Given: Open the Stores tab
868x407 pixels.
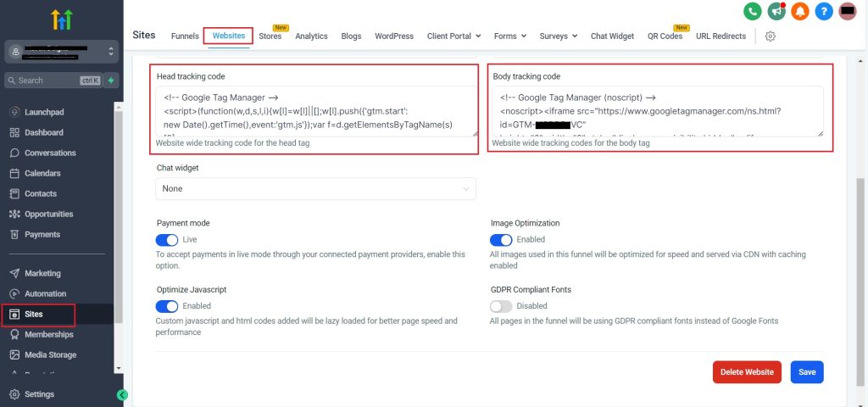Looking at the screenshot, I should pos(270,36).
